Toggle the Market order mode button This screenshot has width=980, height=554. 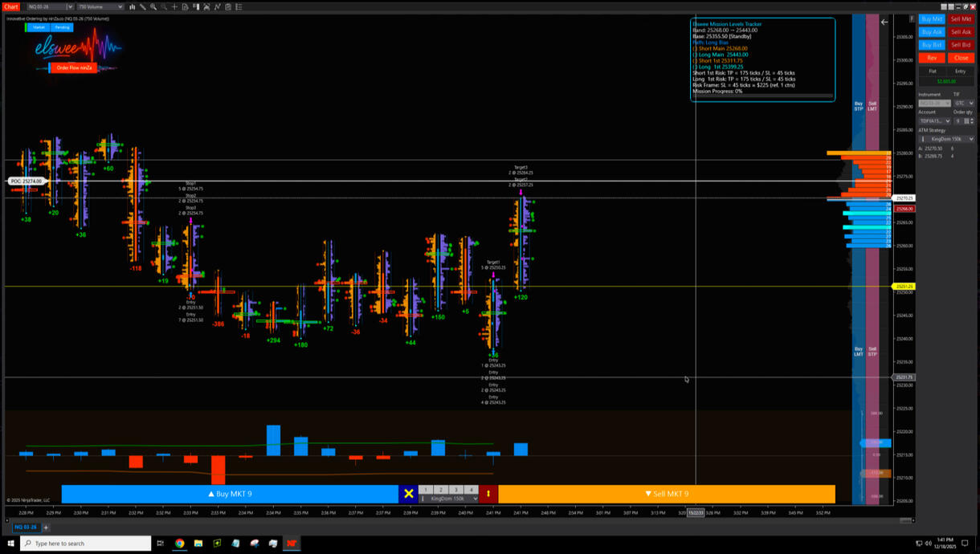(38, 27)
